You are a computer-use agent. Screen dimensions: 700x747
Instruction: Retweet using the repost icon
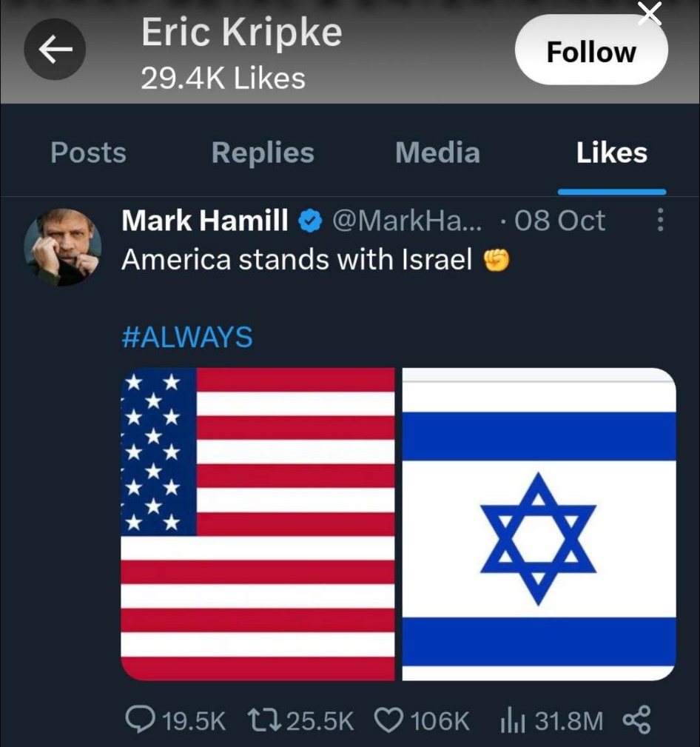pos(264,720)
